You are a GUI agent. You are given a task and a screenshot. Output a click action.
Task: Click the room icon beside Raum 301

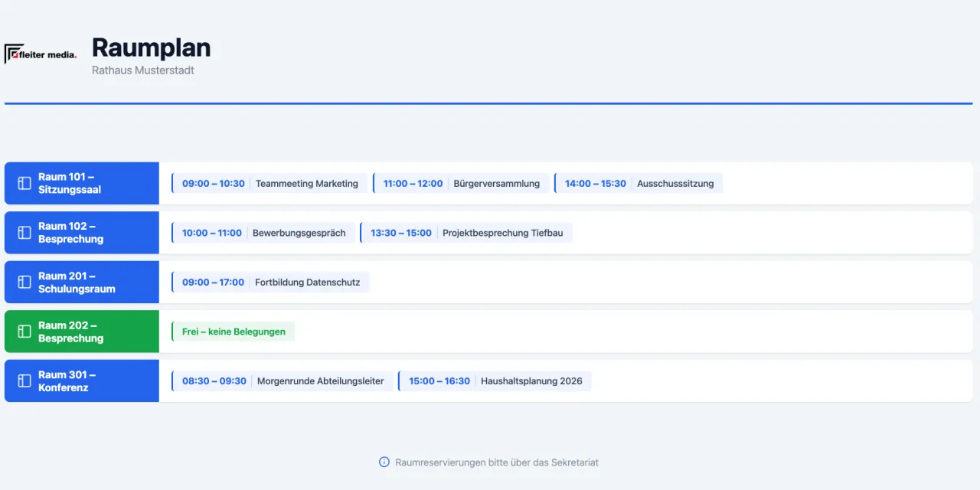click(24, 381)
